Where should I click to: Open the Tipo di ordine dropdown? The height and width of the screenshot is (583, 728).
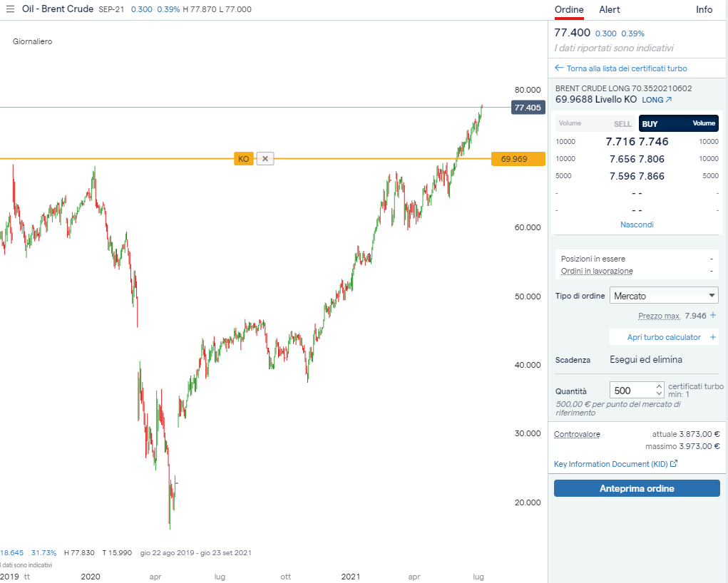coord(665,296)
